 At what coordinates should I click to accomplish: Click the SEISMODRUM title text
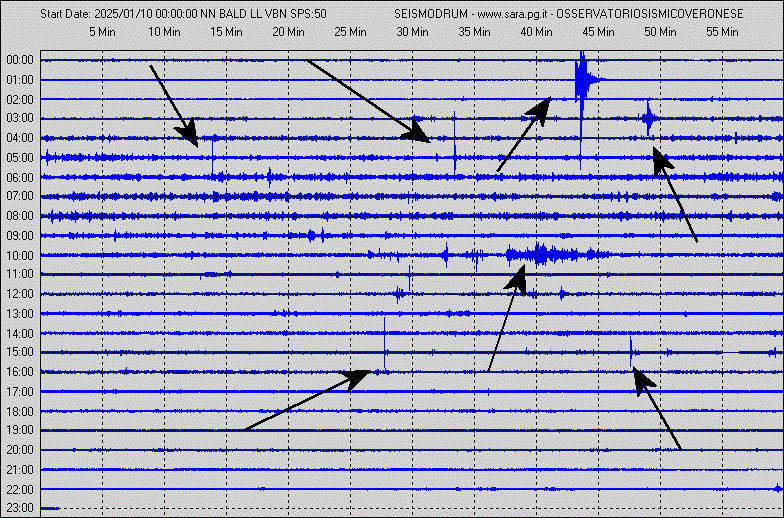coord(431,14)
